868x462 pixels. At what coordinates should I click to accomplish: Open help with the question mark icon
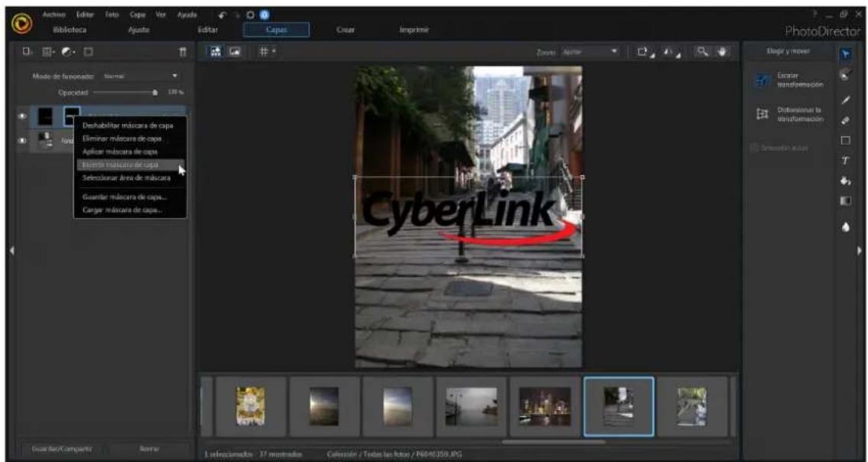815,15
